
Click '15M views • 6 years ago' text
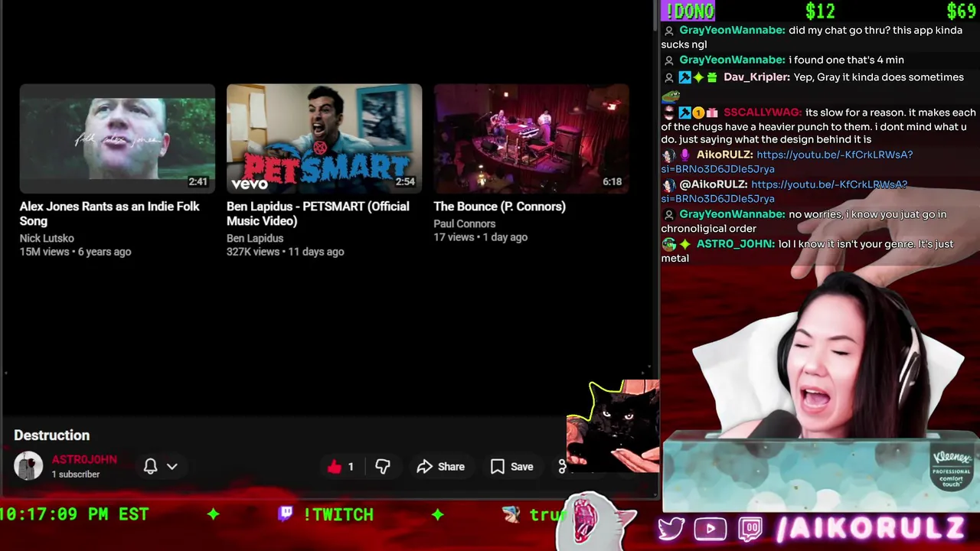[x=75, y=252]
